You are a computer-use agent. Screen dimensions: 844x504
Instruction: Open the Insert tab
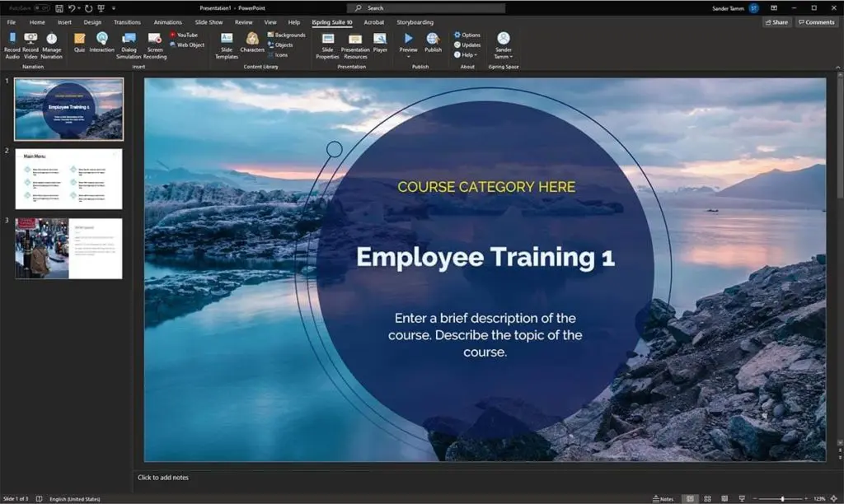(64, 22)
